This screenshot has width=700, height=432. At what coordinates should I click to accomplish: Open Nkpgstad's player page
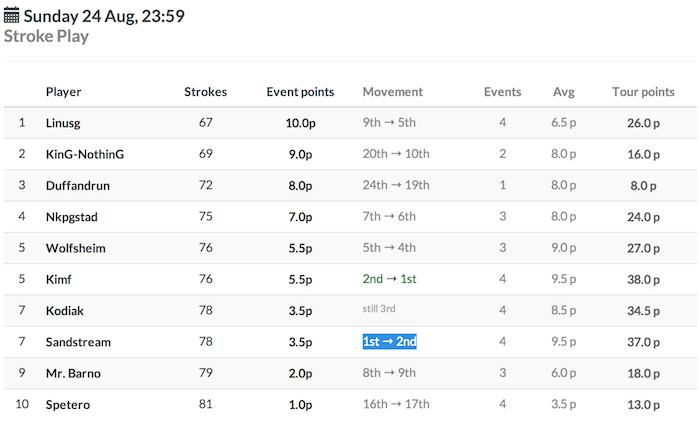click(71, 217)
